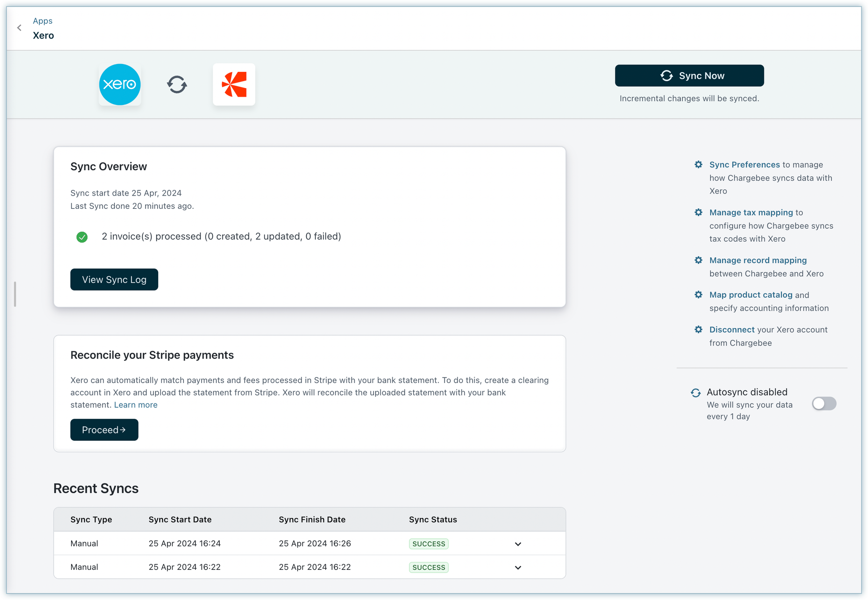Image resolution: width=868 pixels, height=600 pixels.
Task: Click the back arrow chevron icon
Action: (19, 28)
